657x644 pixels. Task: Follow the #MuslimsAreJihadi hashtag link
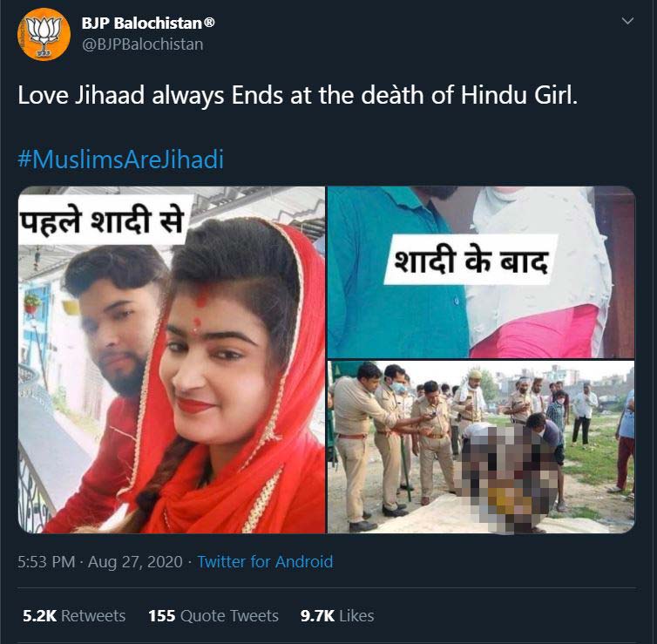tap(120, 159)
